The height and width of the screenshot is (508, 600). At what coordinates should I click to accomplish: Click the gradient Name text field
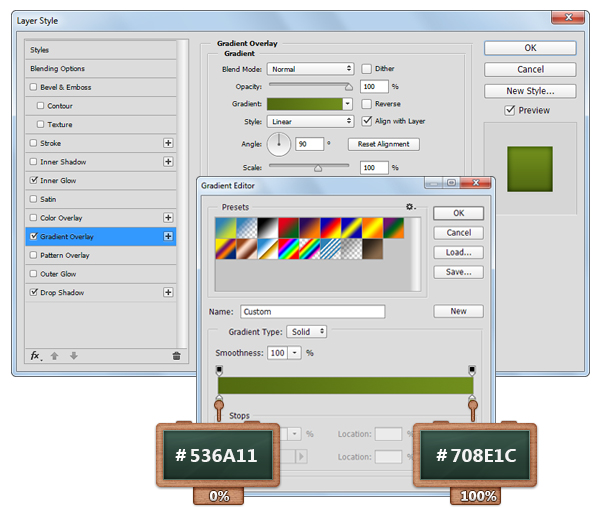312,312
